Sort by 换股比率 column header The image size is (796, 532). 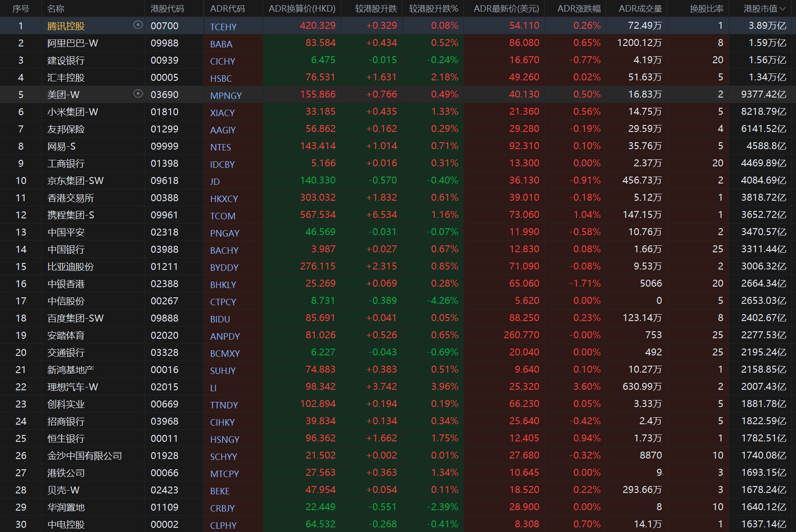click(x=706, y=9)
